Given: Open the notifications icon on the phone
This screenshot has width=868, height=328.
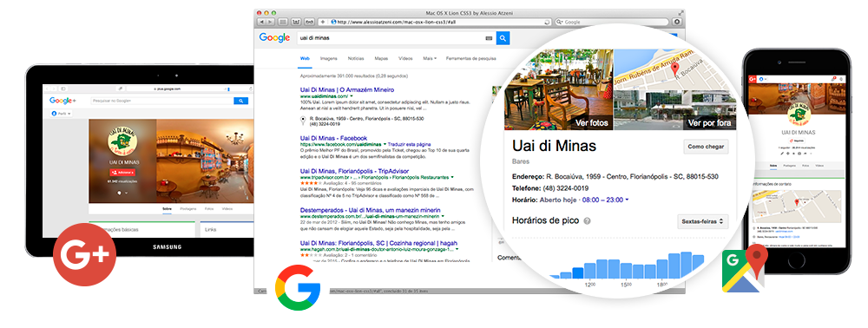Looking at the screenshot, I should pyautogui.click(x=833, y=79).
